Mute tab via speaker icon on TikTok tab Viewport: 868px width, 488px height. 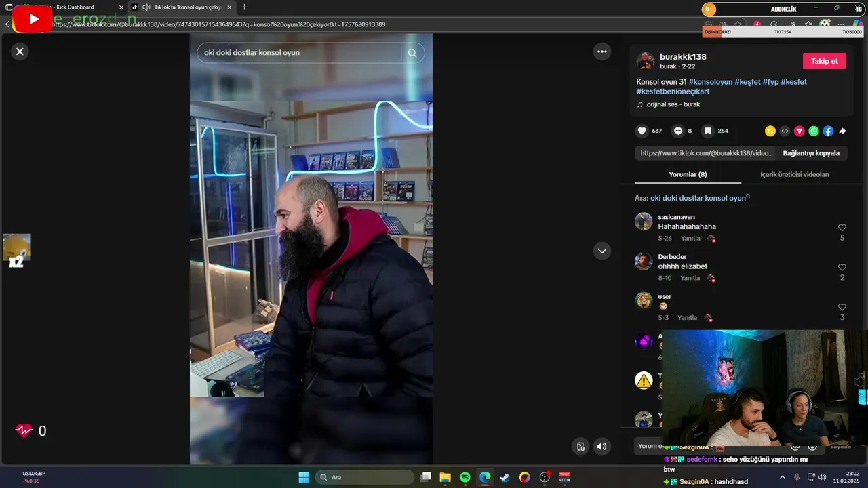click(x=146, y=7)
